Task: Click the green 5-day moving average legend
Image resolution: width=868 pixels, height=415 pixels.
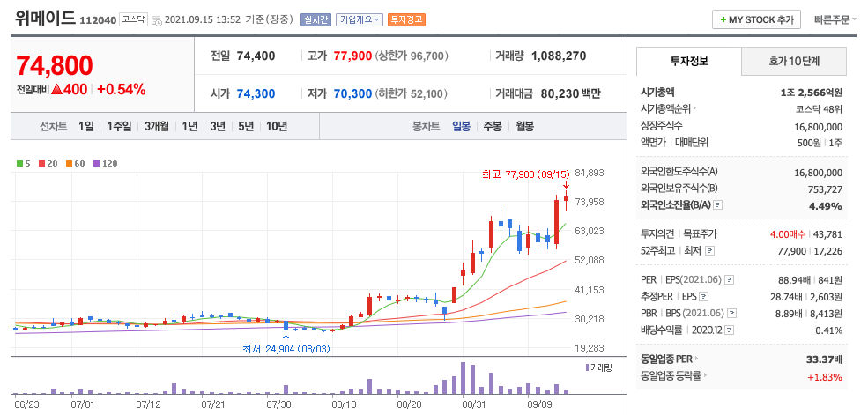Action: coord(23,163)
